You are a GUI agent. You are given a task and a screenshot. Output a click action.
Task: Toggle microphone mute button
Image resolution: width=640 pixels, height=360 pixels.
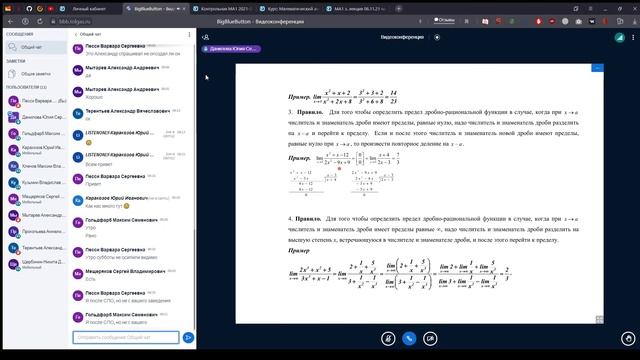coord(388,338)
